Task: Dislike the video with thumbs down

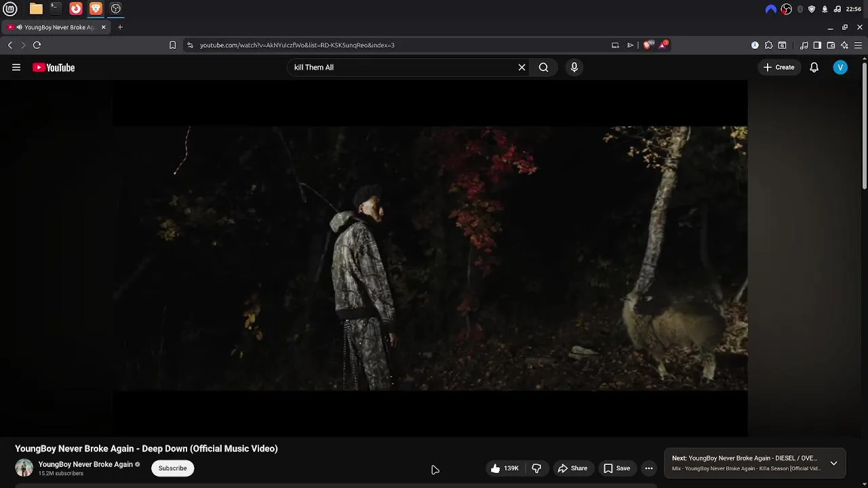Action: [536, 468]
